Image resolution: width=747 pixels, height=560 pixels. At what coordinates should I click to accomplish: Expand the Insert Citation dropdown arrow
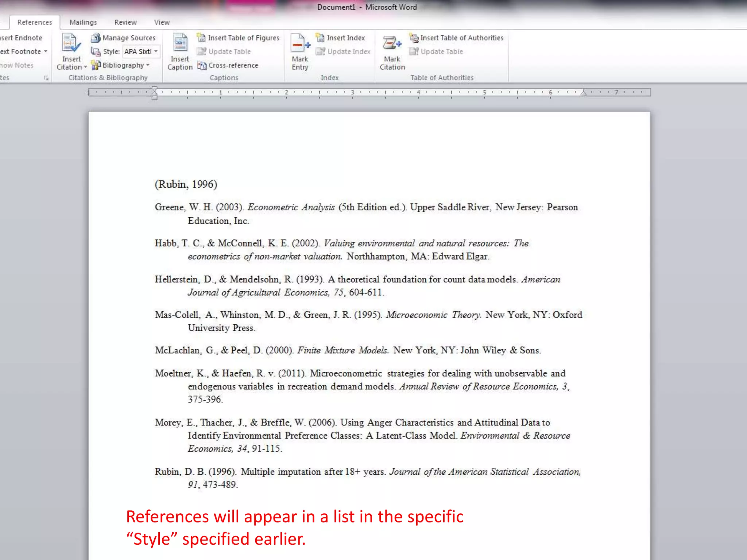click(x=85, y=67)
